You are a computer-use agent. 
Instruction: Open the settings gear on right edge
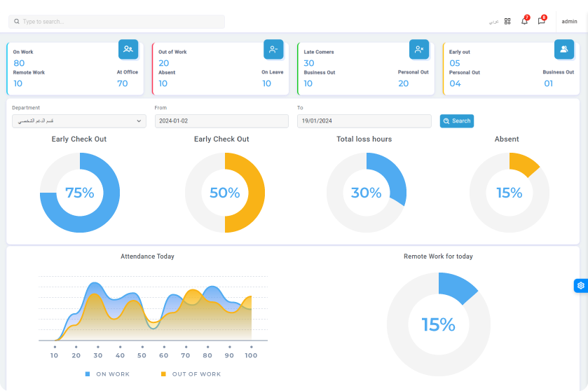pos(580,285)
